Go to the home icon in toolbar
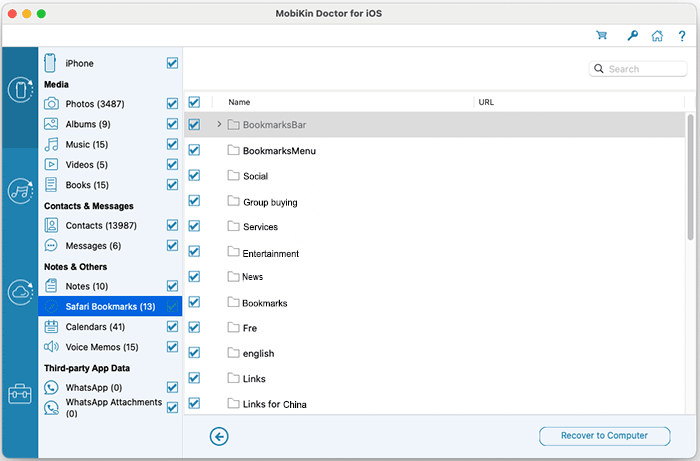 [x=657, y=35]
